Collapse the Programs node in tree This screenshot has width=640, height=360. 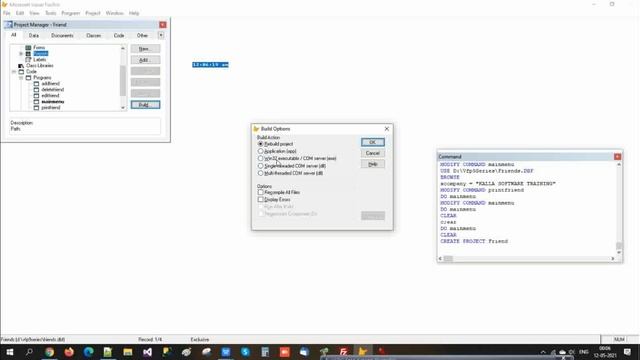[21, 78]
